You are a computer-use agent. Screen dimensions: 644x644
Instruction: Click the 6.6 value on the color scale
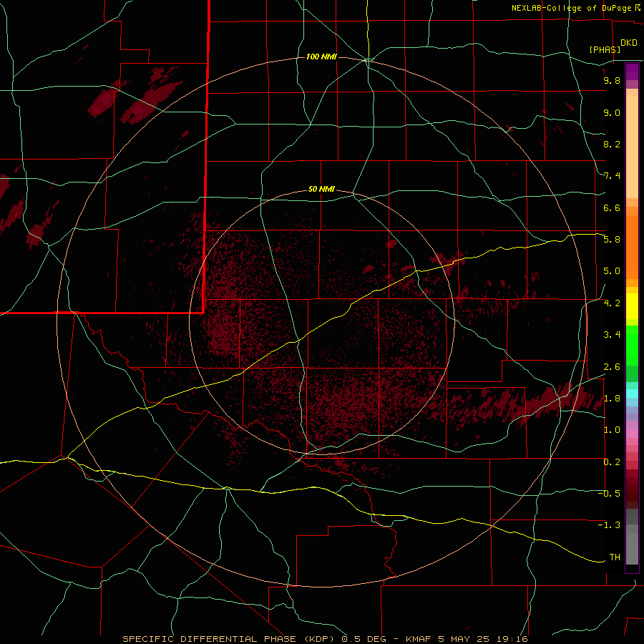coord(612,208)
